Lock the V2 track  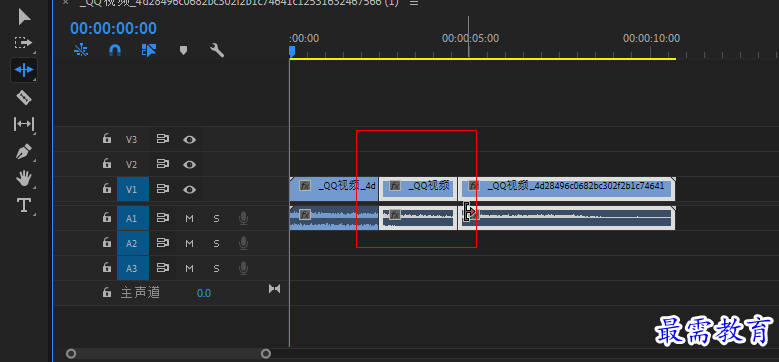point(107,163)
